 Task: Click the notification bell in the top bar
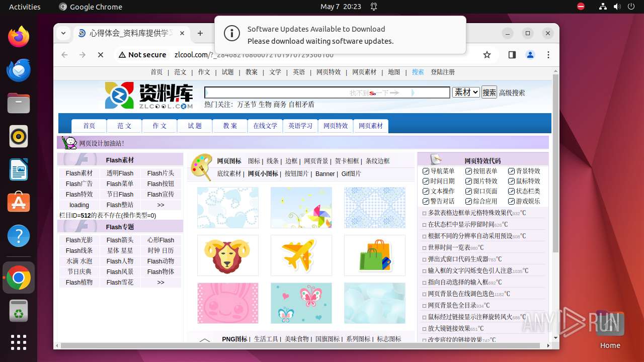[374, 7]
